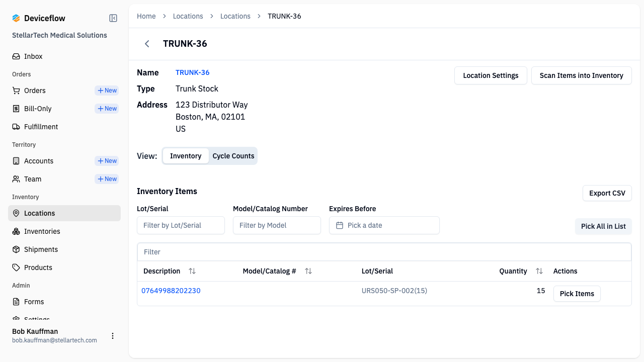
Task: Focus the Lot/Serial filter field
Action: (181, 225)
